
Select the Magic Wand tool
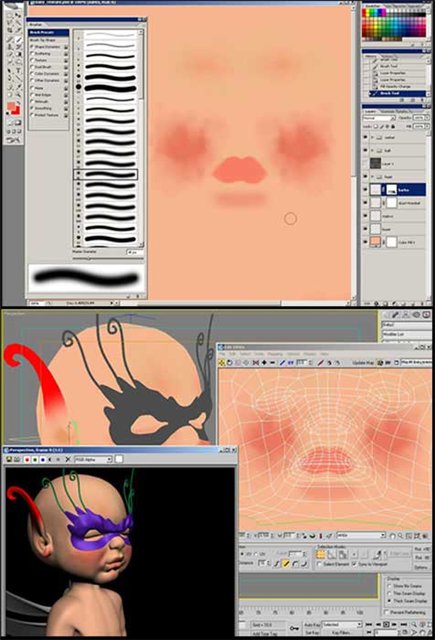click(18, 22)
